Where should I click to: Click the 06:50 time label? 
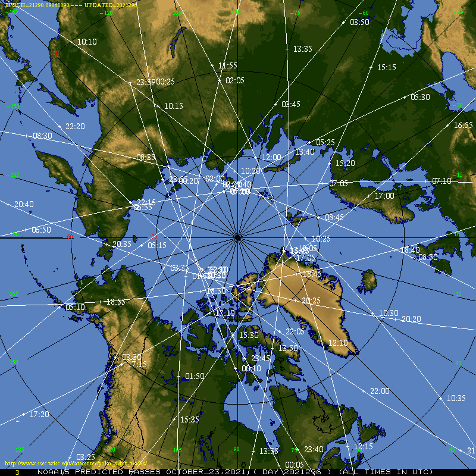coord(41,230)
